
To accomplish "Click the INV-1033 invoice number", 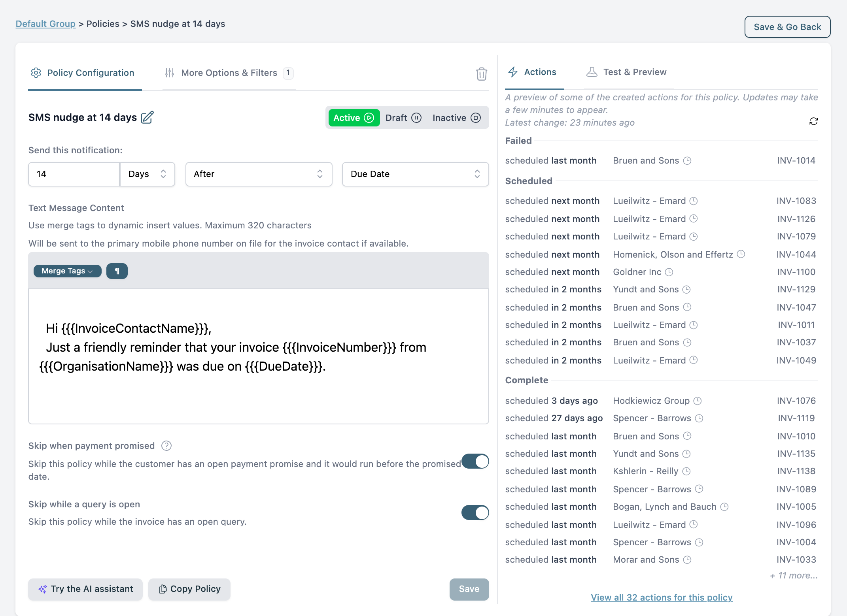I will tap(796, 560).
